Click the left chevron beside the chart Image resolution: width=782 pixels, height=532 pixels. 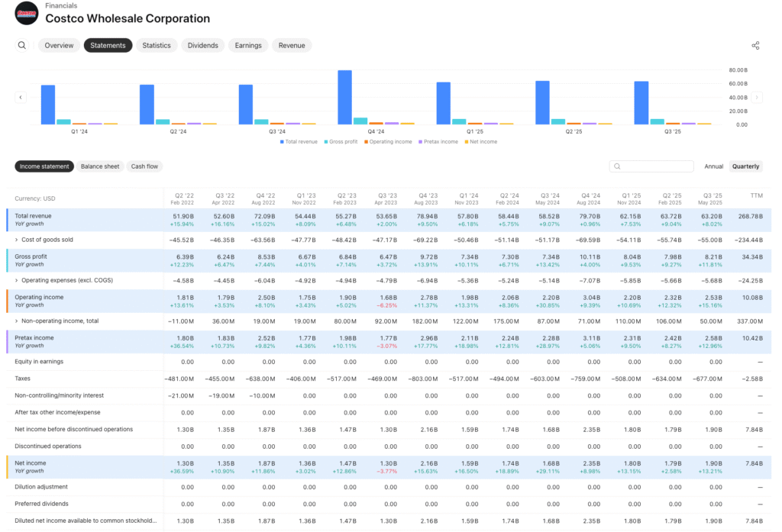[x=21, y=97]
